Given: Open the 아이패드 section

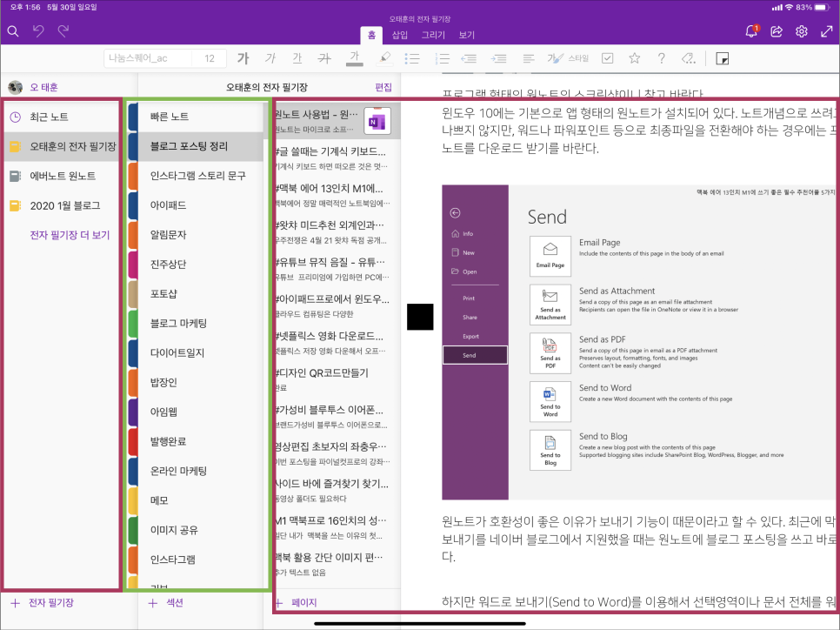Looking at the screenshot, I should tap(196, 205).
